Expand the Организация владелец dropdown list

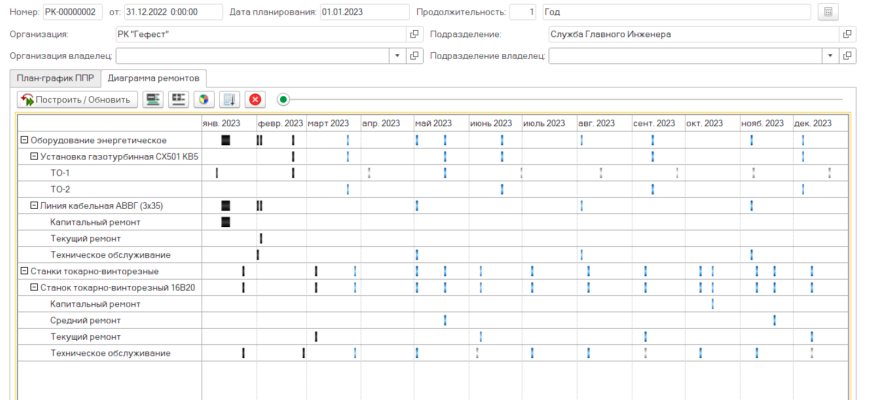398,55
